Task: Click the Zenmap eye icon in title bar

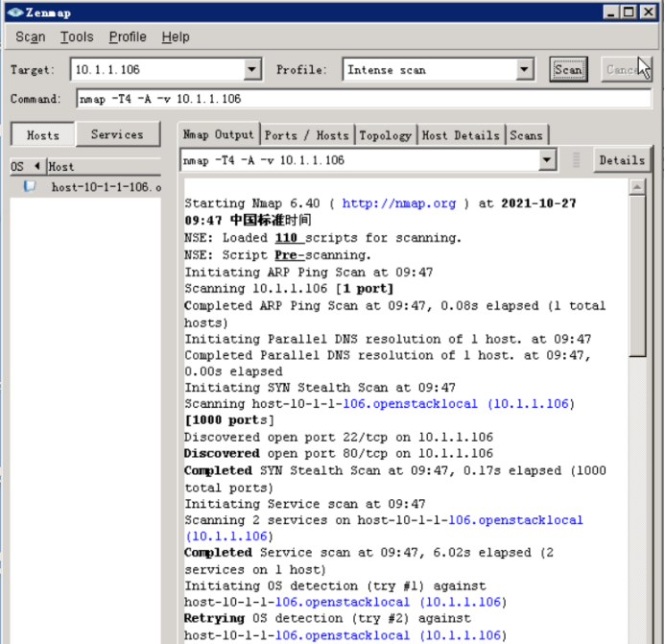Action: click(14, 12)
